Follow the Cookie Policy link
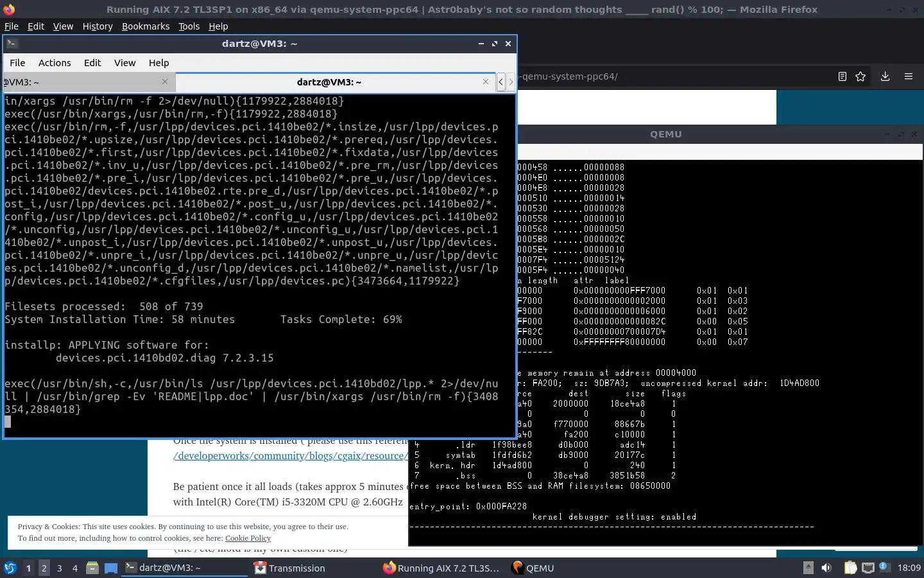This screenshot has height=578, width=924. pos(248,538)
